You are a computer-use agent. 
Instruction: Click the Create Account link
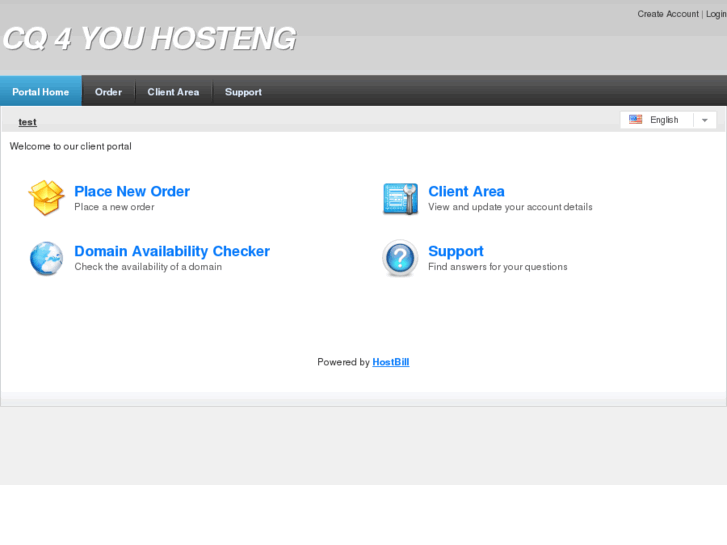668,14
